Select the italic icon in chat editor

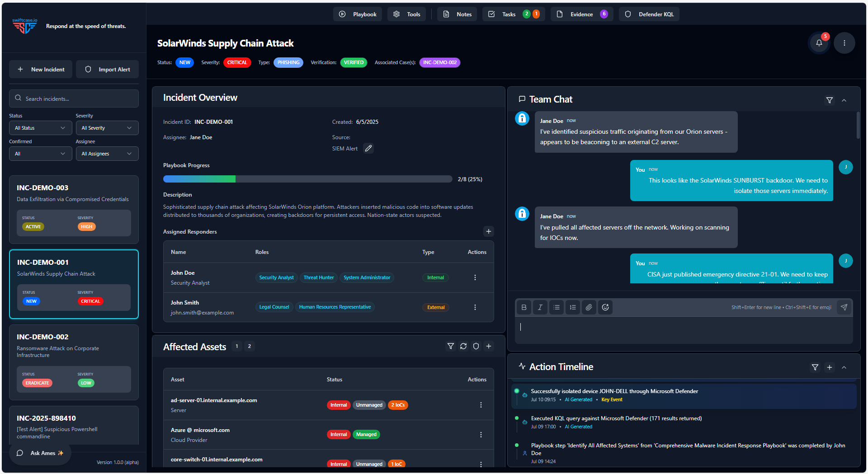pos(540,307)
